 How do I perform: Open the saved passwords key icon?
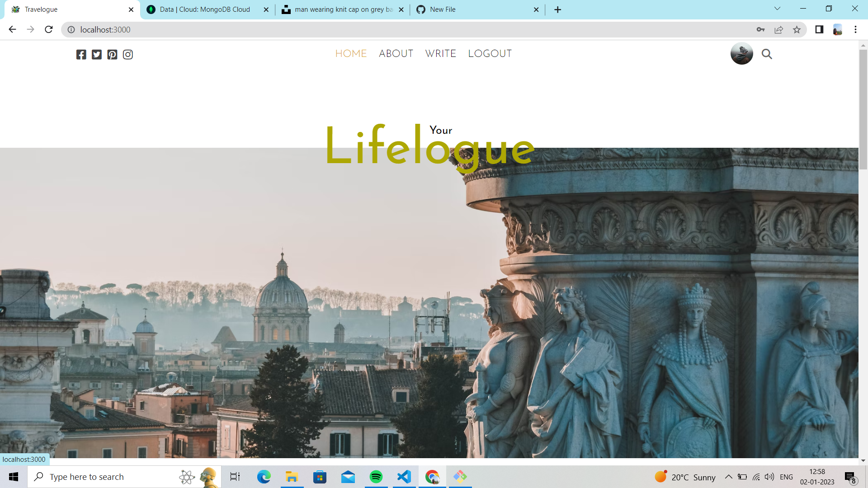click(760, 30)
